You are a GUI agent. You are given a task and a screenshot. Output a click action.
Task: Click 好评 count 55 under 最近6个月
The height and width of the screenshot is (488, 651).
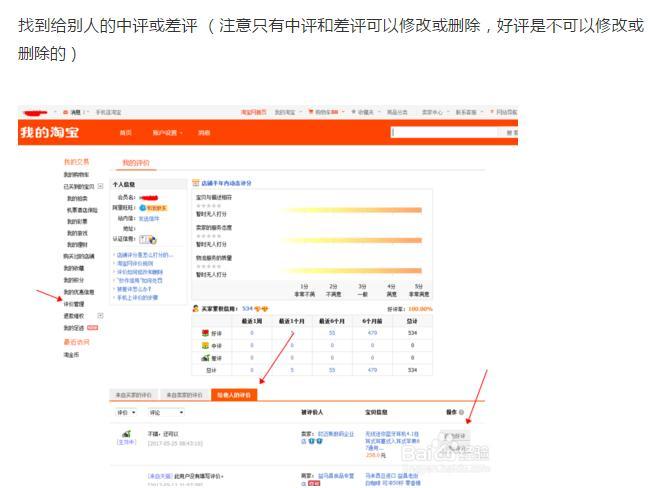tap(332, 333)
